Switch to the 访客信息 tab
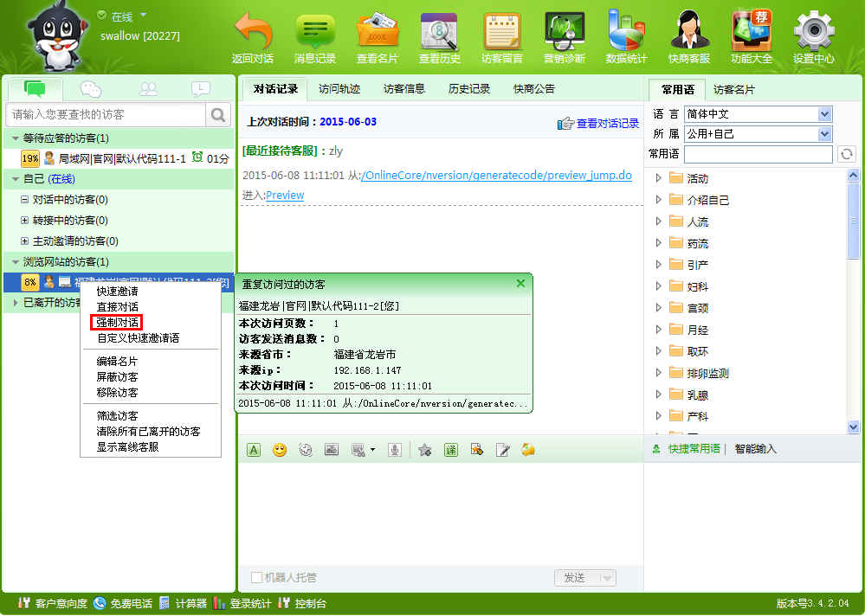Screen dimensions: 865x616 click(404, 88)
